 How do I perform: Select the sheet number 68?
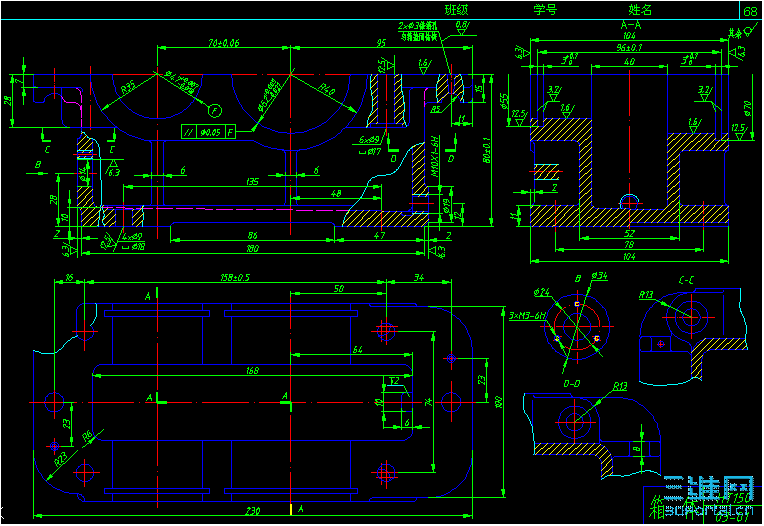click(750, 11)
